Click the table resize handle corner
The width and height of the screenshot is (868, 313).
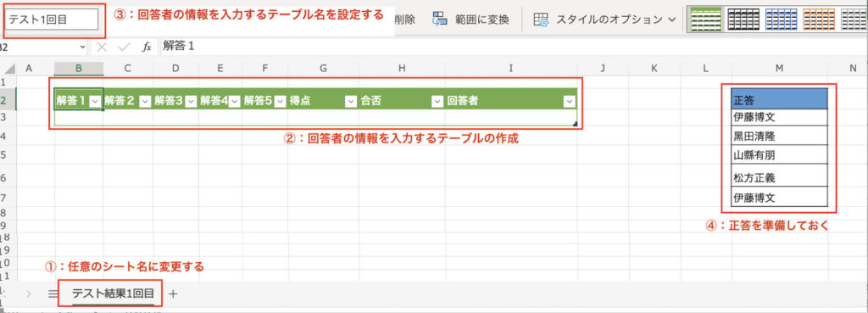point(576,124)
